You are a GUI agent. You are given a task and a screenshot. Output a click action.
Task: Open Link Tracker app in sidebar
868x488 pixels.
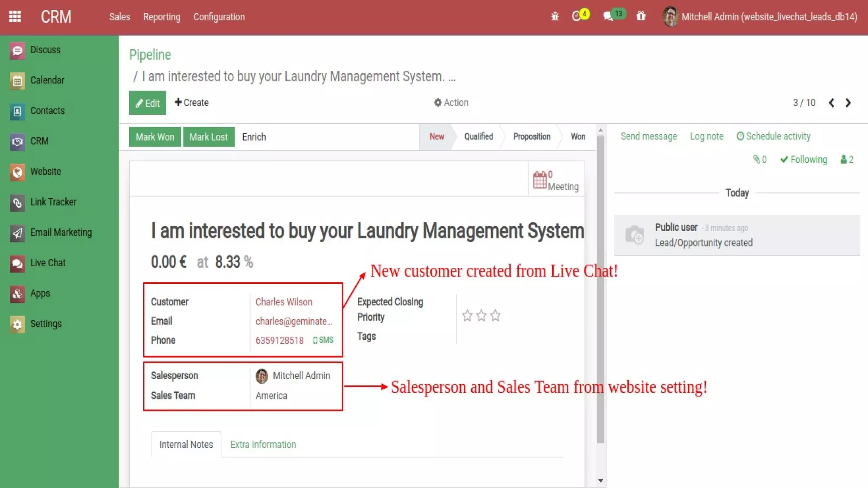(53, 202)
